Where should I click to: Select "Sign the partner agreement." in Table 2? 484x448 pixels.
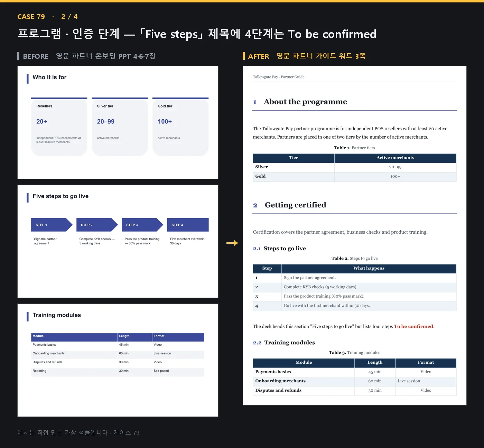[x=309, y=278]
